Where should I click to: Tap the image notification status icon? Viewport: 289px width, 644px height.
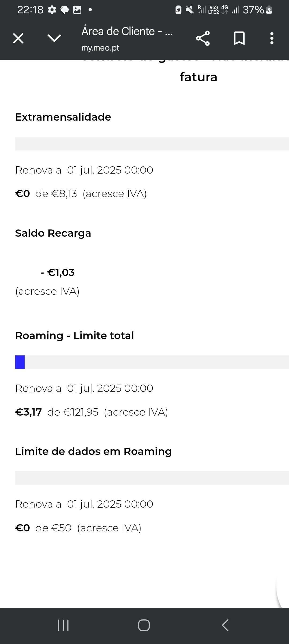click(x=77, y=10)
